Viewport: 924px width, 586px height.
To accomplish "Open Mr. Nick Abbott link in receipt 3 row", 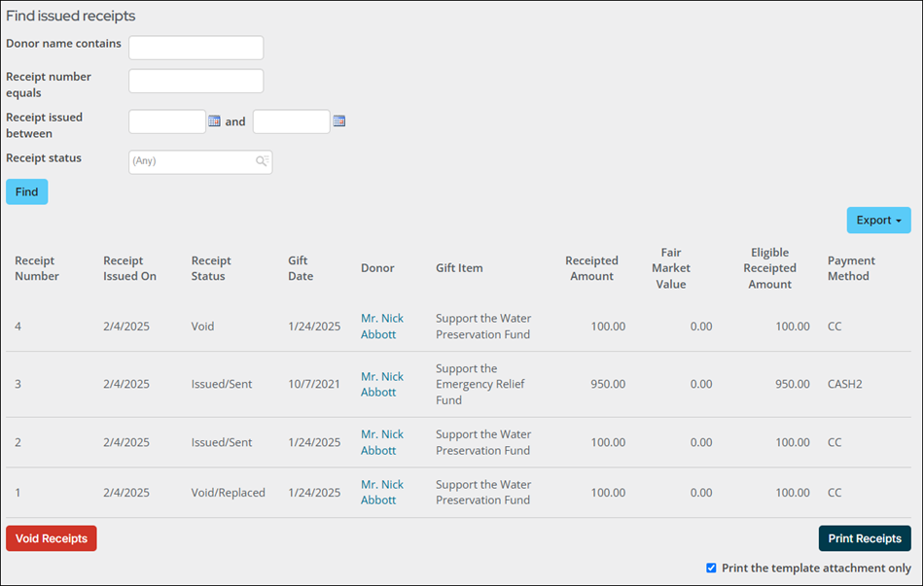I will click(382, 384).
